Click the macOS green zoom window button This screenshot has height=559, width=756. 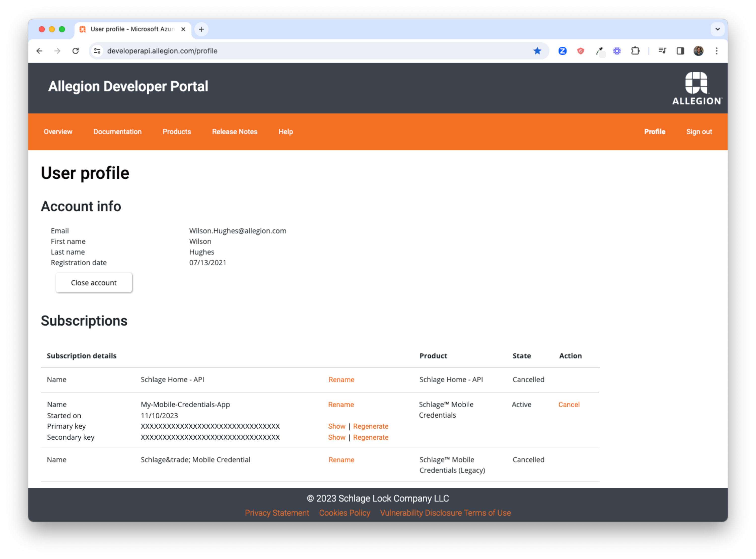62,29
